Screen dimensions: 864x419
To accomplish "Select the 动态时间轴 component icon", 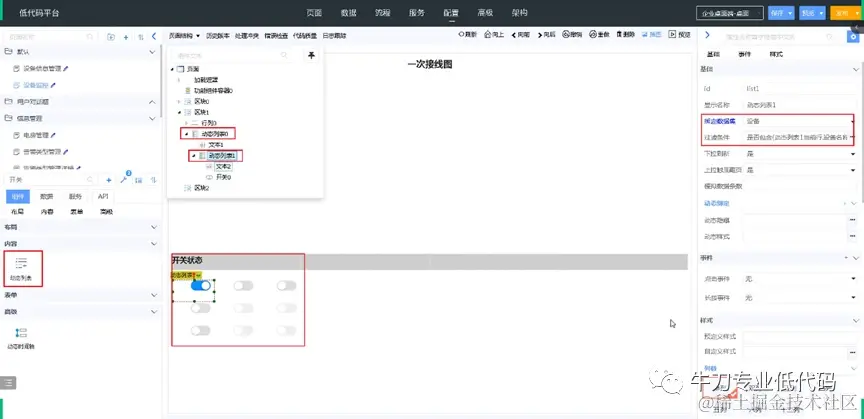I will point(21,332).
